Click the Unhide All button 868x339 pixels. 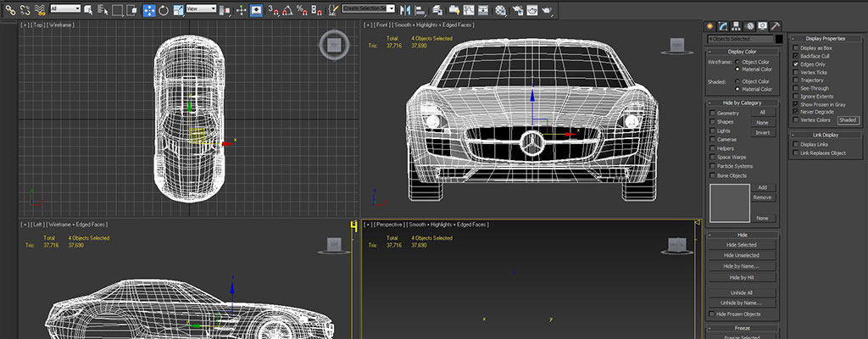743,292
